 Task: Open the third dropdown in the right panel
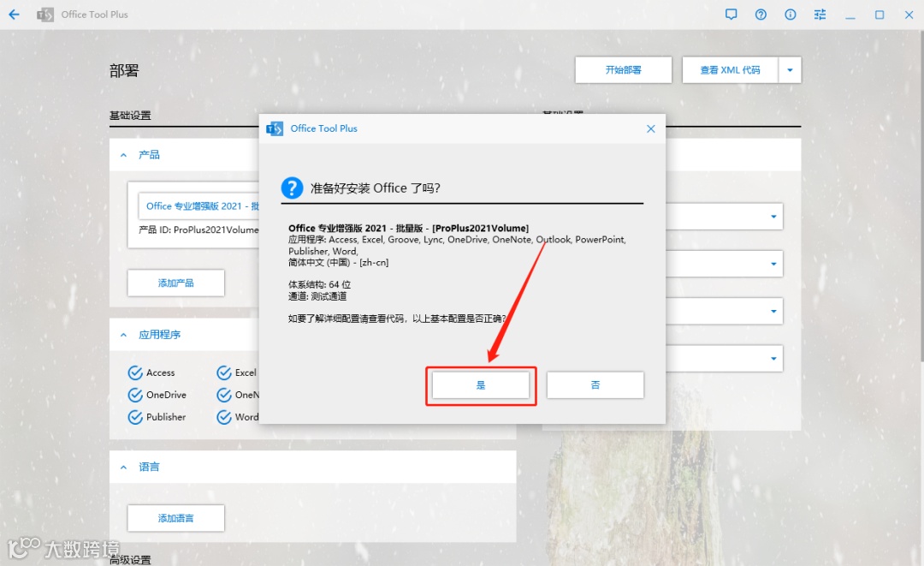(x=773, y=311)
